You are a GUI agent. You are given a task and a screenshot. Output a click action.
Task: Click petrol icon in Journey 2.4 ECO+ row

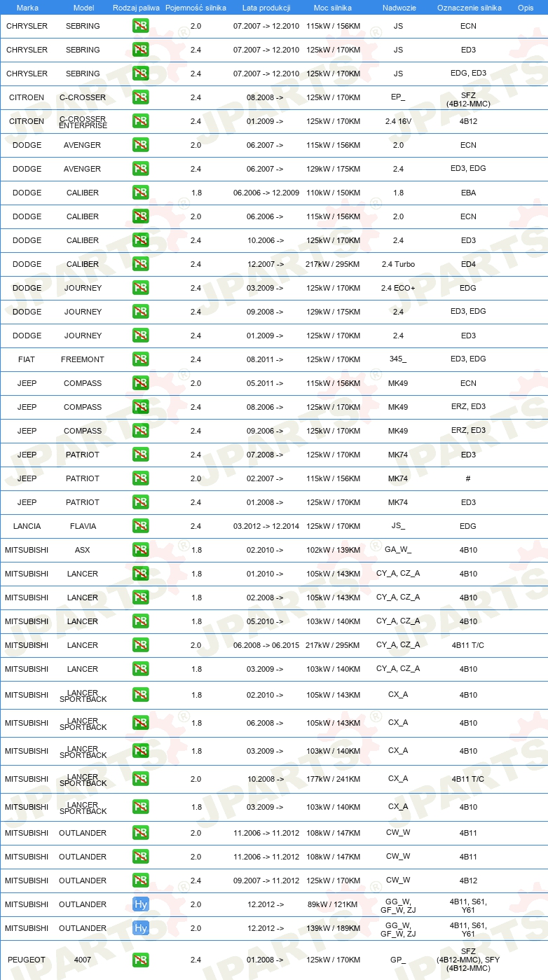pyautogui.click(x=140, y=289)
